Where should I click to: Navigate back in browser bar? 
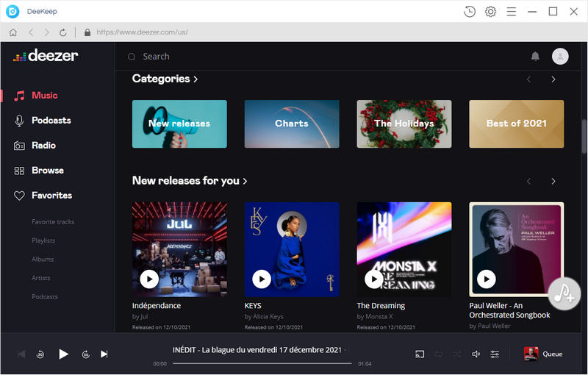click(x=31, y=32)
